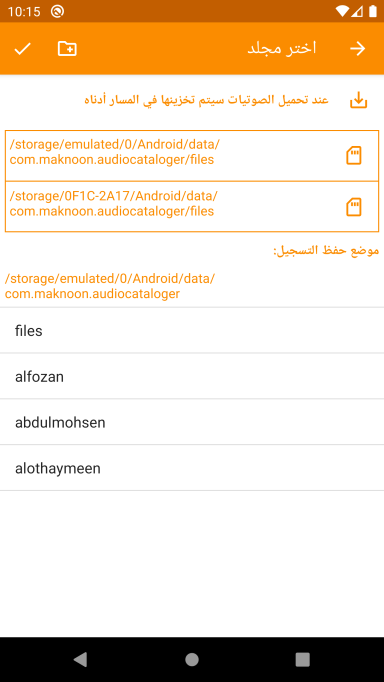Open the alfozan folder

pos(192,376)
